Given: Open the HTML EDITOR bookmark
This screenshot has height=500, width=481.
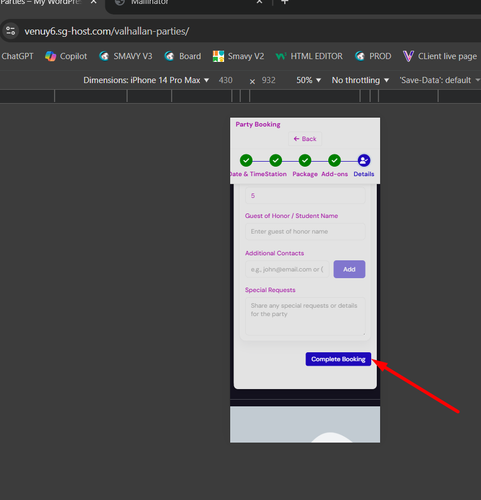Looking at the screenshot, I should coord(309,56).
